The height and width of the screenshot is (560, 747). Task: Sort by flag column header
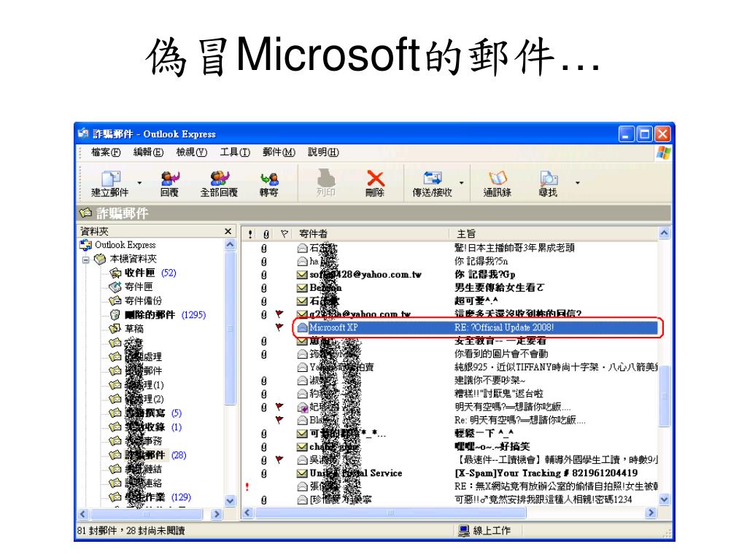(284, 234)
